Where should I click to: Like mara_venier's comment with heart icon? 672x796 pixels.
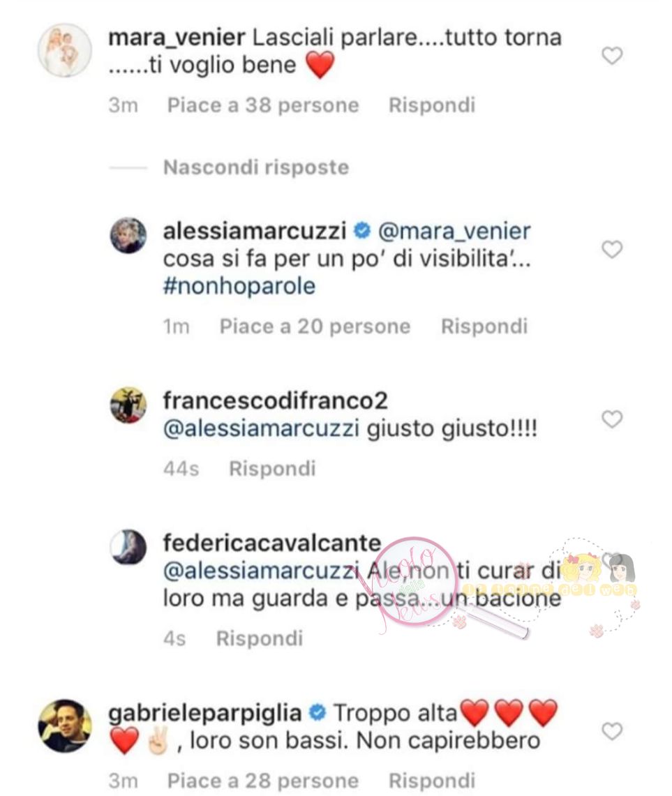(x=612, y=55)
